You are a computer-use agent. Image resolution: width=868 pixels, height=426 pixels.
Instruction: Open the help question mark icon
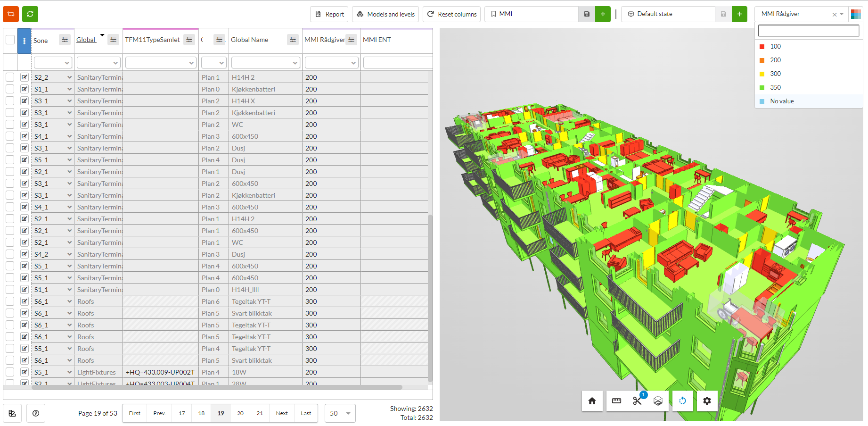point(36,413)
